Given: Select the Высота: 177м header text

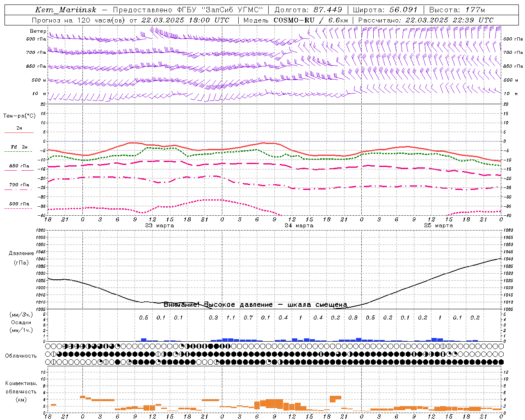Looking at the screenshot, I should (x=457, y=10).
